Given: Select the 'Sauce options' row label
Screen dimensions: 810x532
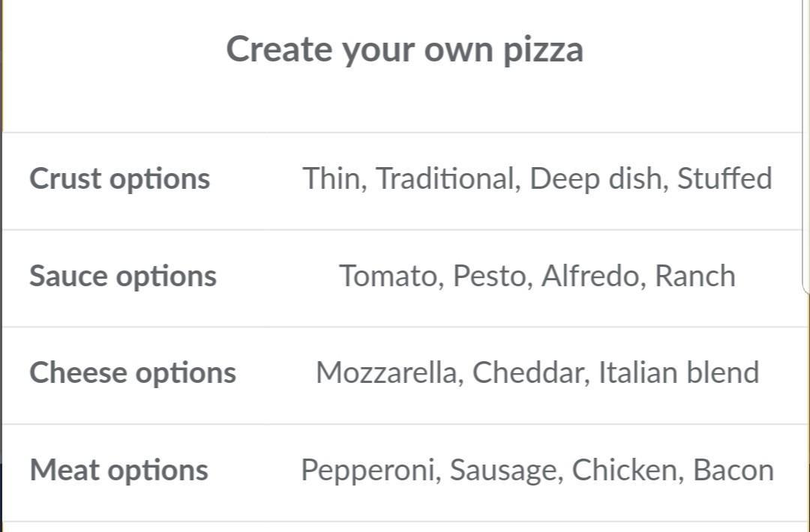Looking at the screenshot, I should coord(123,276).
